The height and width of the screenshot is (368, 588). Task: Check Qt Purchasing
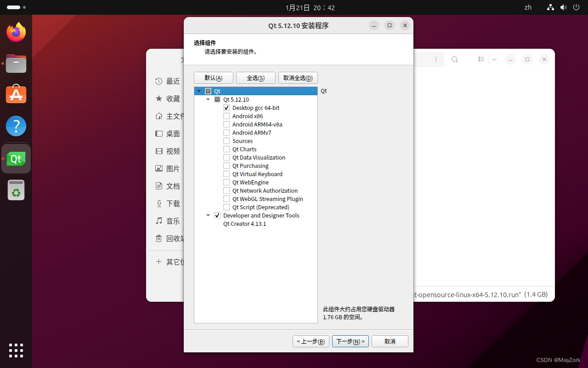[226, 166]
